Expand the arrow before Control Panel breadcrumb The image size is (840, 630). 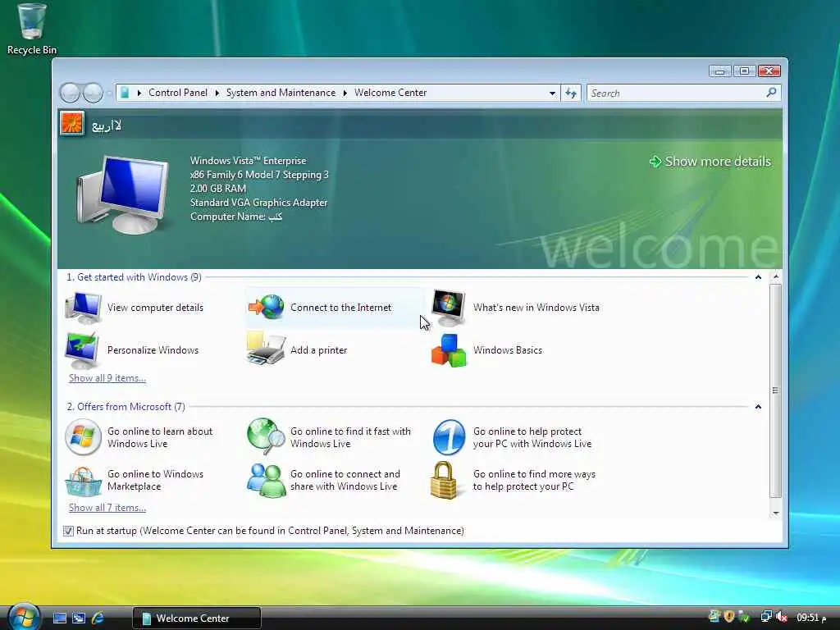pos(139,94)
